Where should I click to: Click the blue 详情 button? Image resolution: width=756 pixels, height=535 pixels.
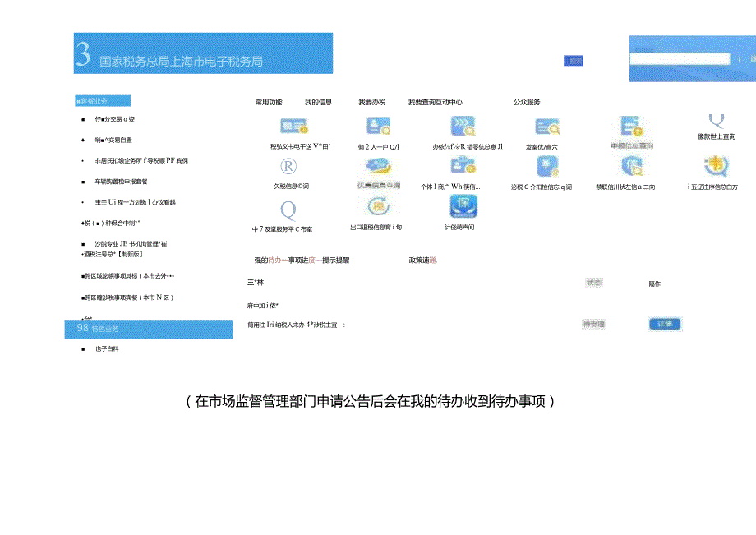coord(665,324)
